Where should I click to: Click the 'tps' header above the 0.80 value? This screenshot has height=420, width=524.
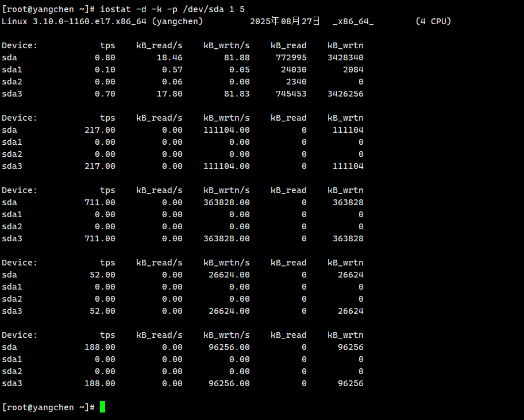[107, 46]
